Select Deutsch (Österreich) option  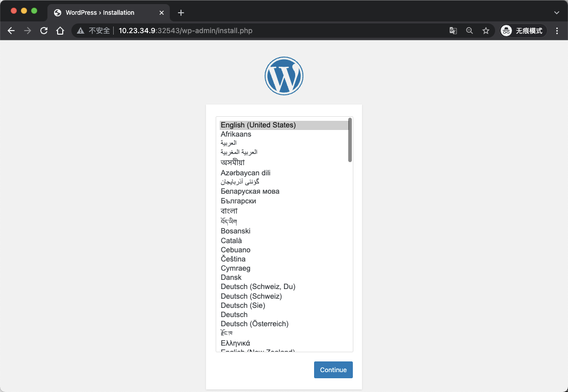[284, 324]
